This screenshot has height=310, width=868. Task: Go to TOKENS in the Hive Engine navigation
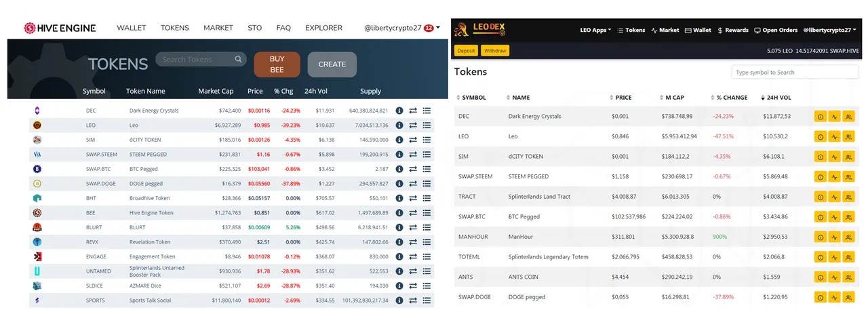click(x=175, y=28)
